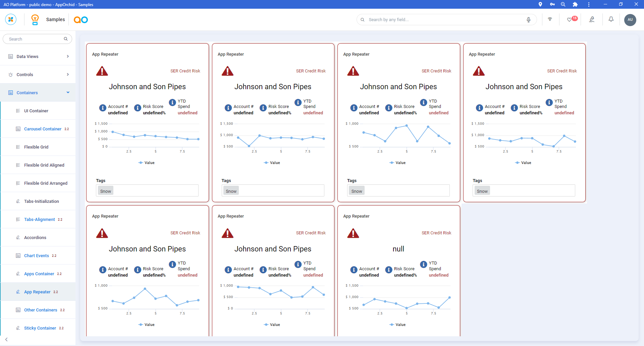Toggle Value legend in the null card chart
This screenshot has width=644, height=346.
(x=397, y=325)
